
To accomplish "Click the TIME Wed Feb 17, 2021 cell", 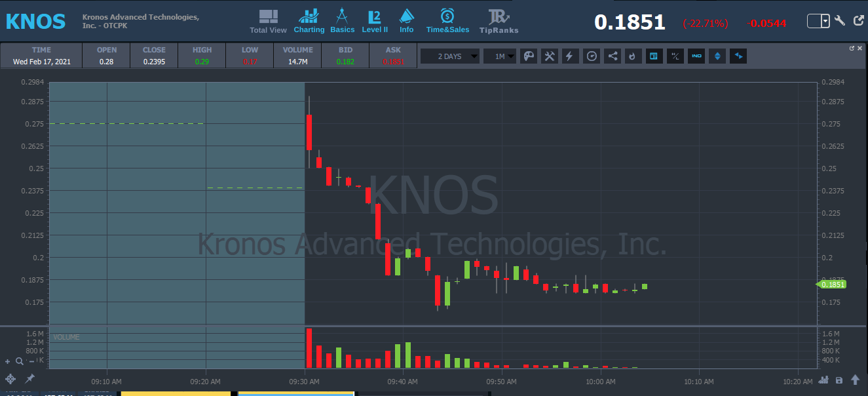I will tap(41, 56).
